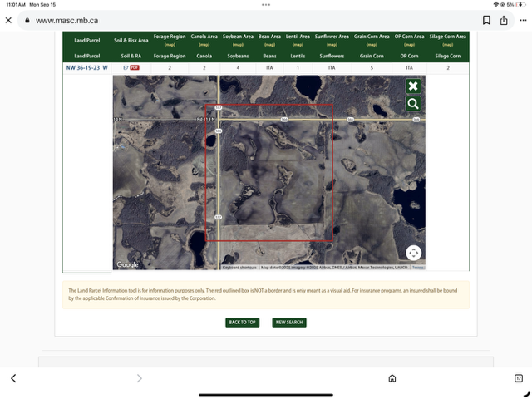Tap the browser share icon
532x399 pixels.
click(504, 20)
